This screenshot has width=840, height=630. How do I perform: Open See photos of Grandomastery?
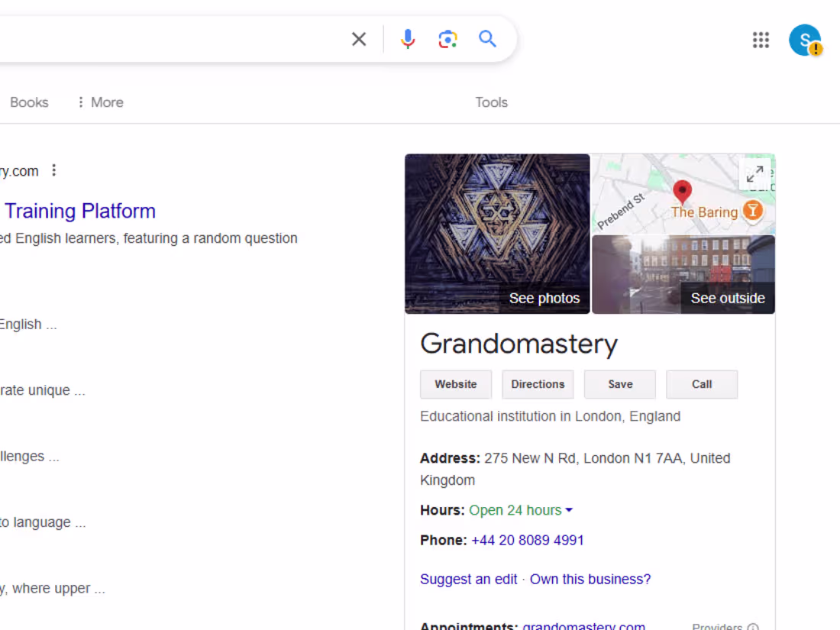pos(544,298)
